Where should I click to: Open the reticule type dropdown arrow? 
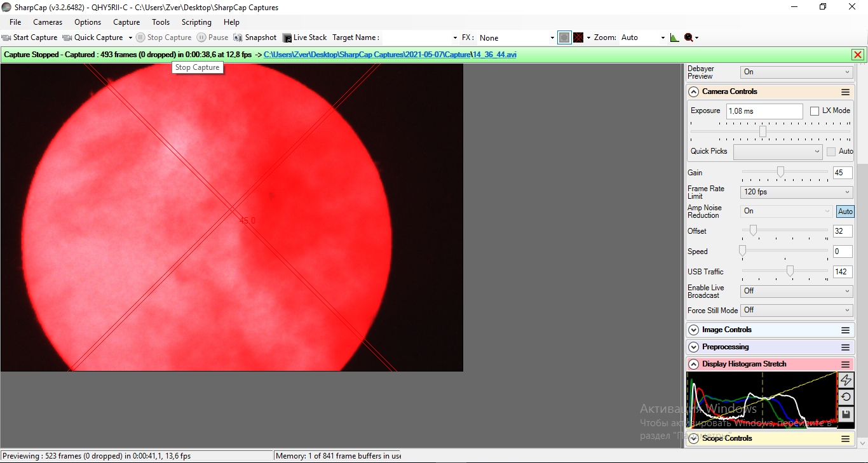(588, 37)
